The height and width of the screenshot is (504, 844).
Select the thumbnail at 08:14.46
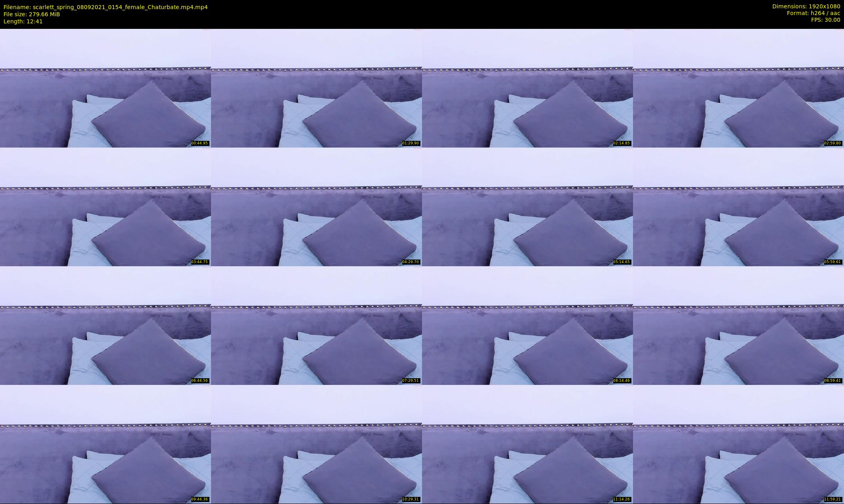[x=527, y=326]
